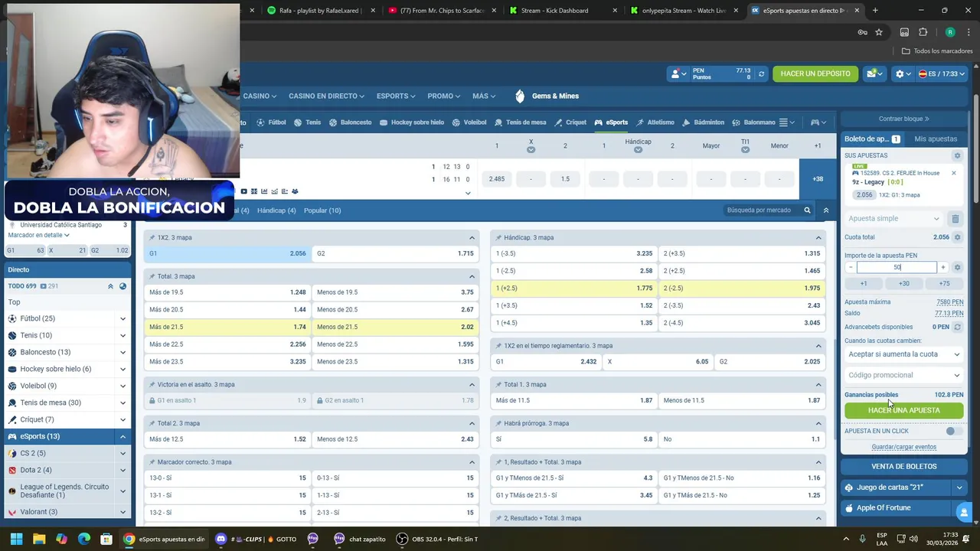Screen dimensions: 980x551
Task: Open the video stream icon under match
Action: click(x=244, y=191)
